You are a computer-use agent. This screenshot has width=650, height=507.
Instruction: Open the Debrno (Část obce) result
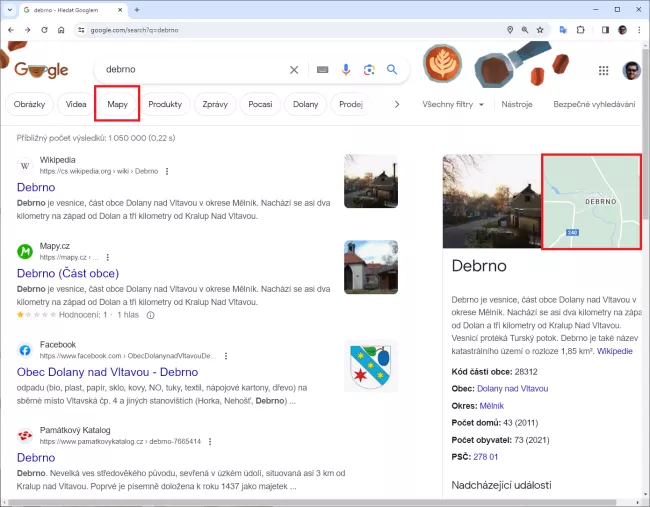coord(68,274)
